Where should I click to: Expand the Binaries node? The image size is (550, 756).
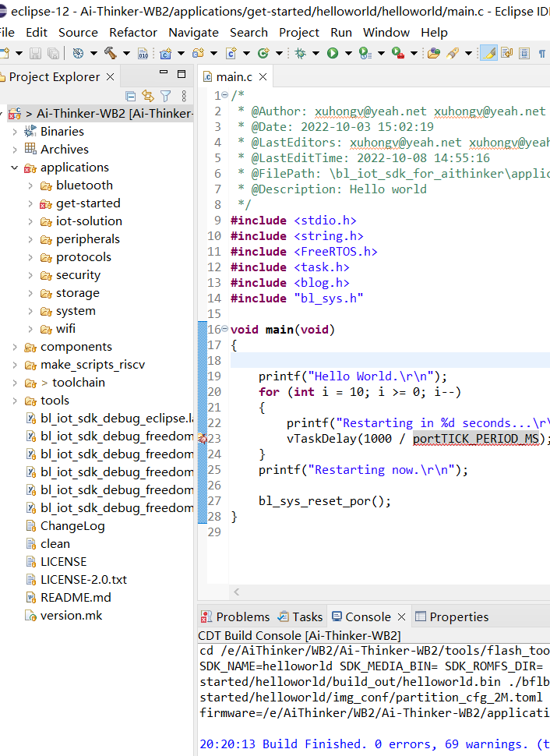click(15, 131)
